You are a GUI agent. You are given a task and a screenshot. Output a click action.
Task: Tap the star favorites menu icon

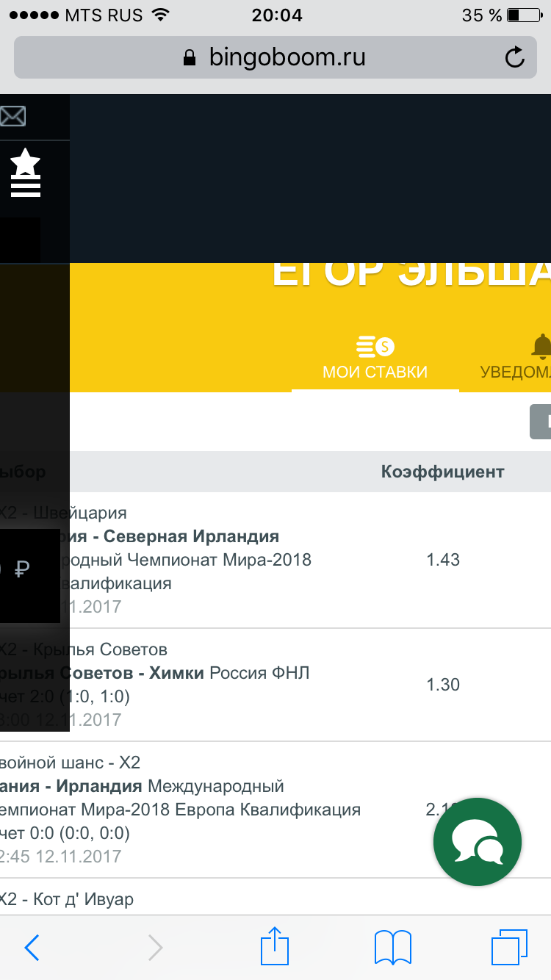click(x=26, y=173)
